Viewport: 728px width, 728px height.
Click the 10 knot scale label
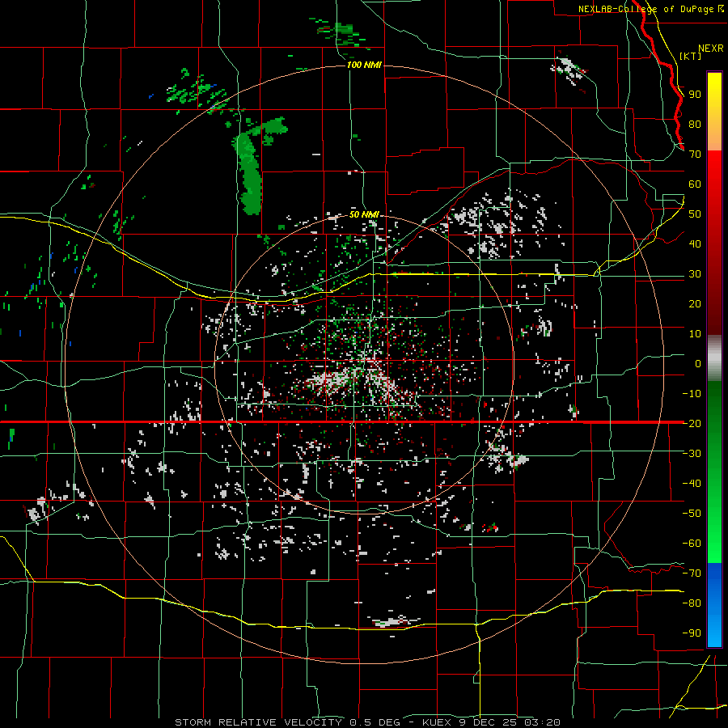click(x=695, y=334)
